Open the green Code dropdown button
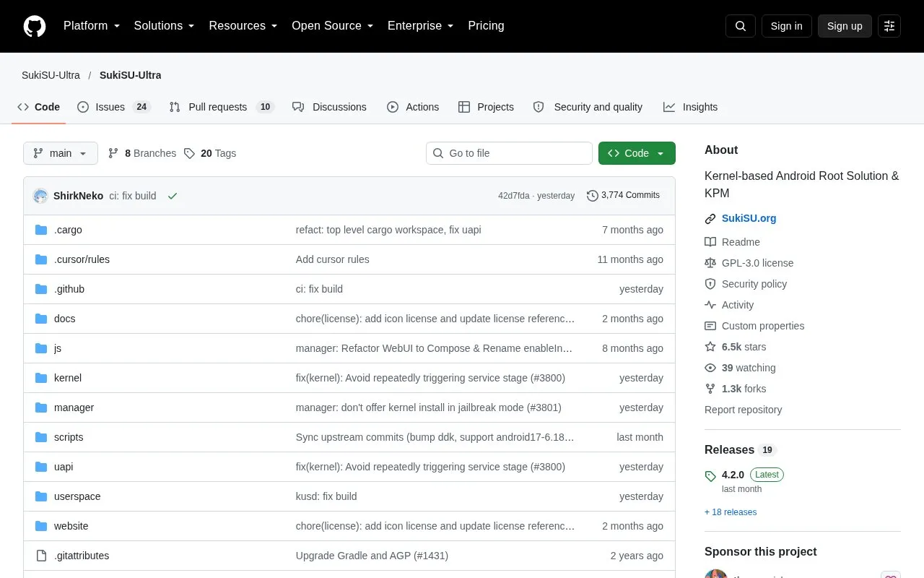 637,153
